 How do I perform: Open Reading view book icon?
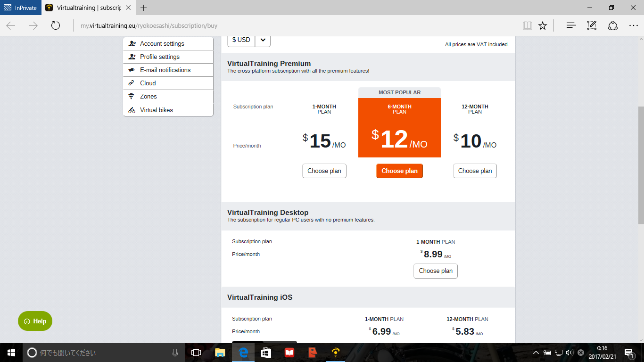click(527, 25)
